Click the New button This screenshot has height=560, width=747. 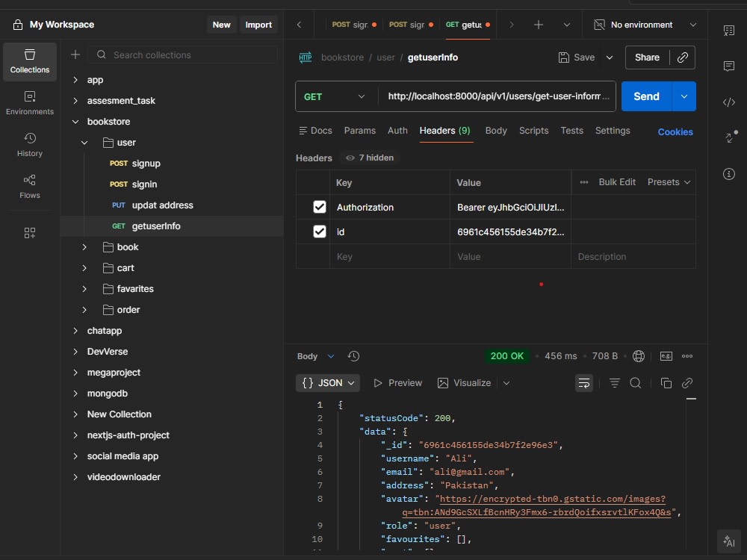[x=222, y=25]
